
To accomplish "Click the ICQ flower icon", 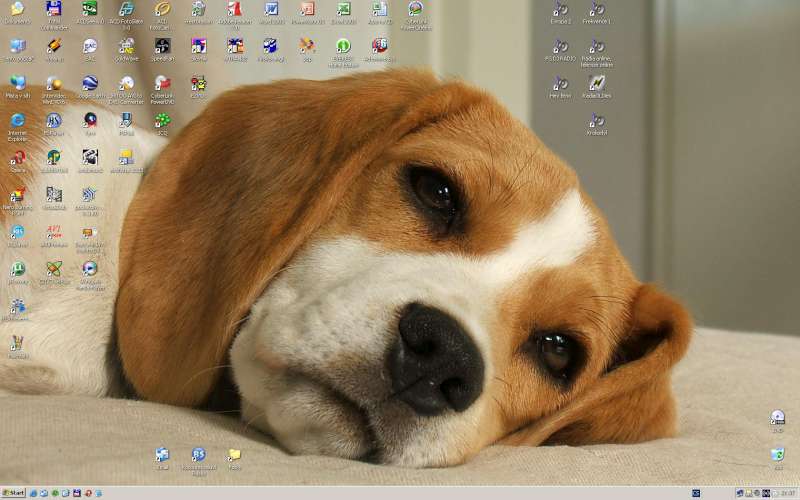I will 162,121.
